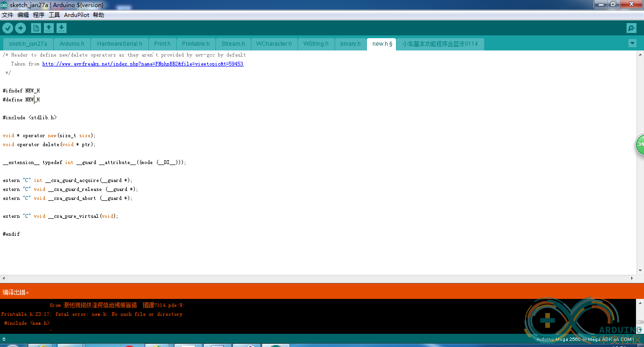
Task: Click the Upload arrow toolbar icon
Action: [20, 28]
